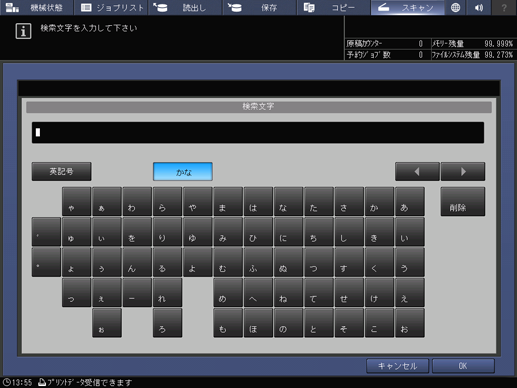This screenshot has height=388, width=517.
Task: Move cursor right with the right arrow button
Action: (463, 172)
